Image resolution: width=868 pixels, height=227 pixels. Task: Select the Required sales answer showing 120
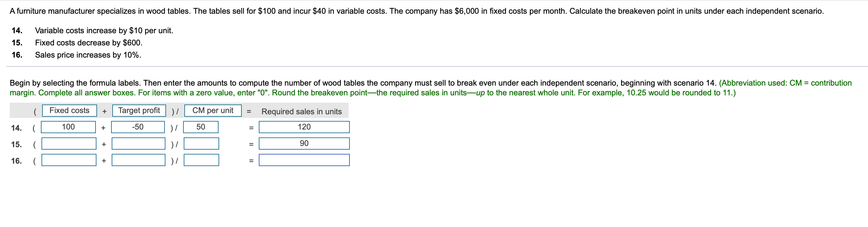(x=304, y=127)
